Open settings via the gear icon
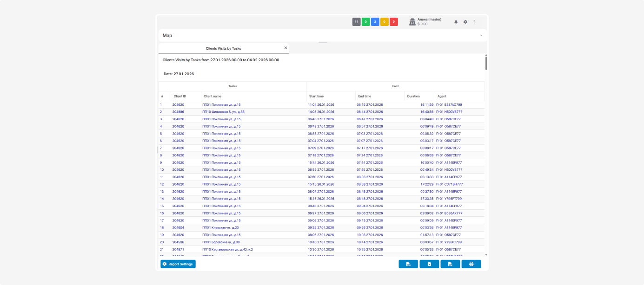This screenshot has height=285, width=644. (x=465, y=22)
